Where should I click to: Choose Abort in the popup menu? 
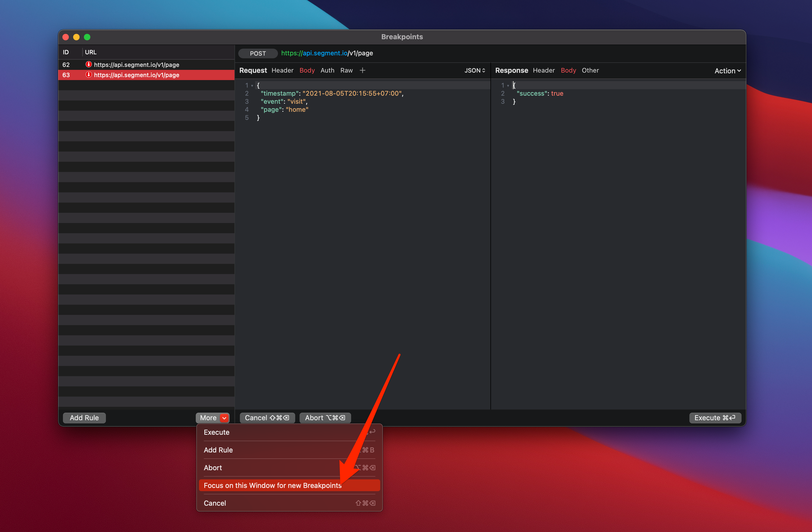[213, 468]
